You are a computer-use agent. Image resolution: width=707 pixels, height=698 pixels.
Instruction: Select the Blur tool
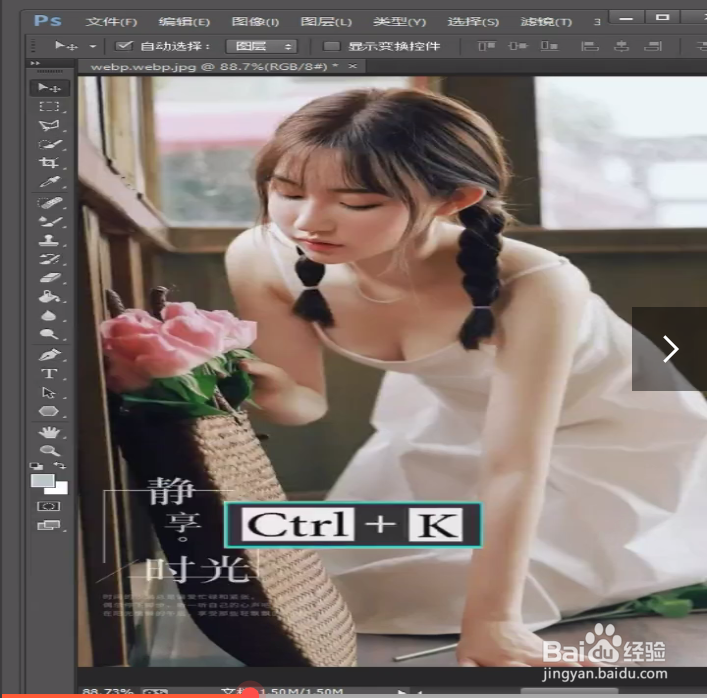click(x=49, y=316)
